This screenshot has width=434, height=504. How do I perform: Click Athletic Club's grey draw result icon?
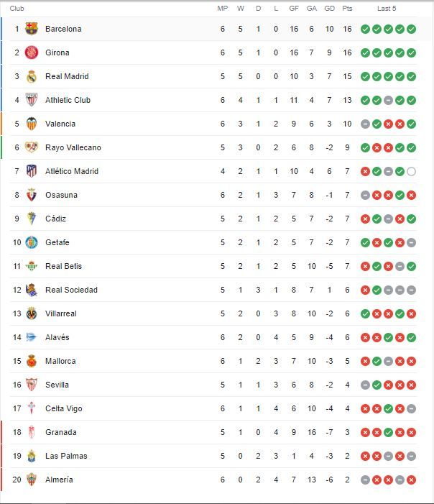(388, 100)
